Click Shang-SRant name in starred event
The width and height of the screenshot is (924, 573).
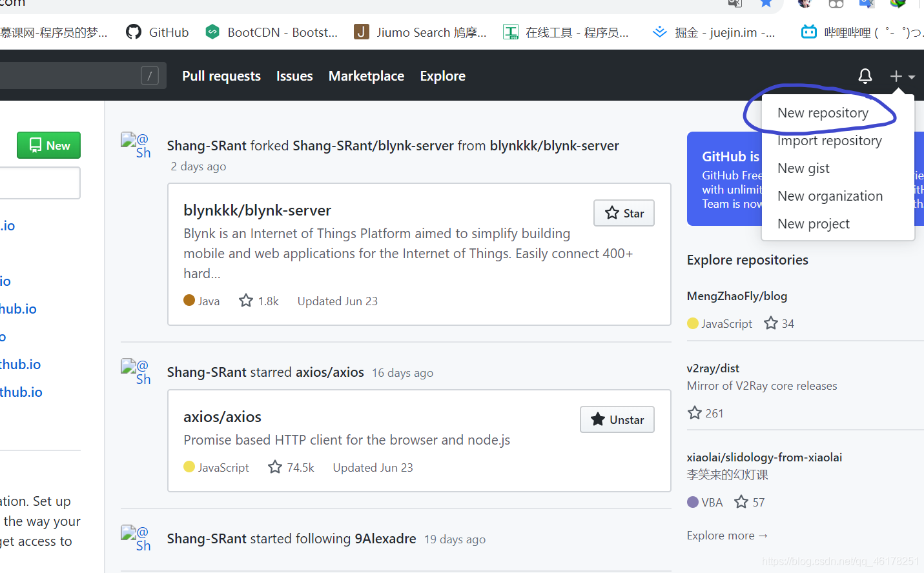click(207, 372)
